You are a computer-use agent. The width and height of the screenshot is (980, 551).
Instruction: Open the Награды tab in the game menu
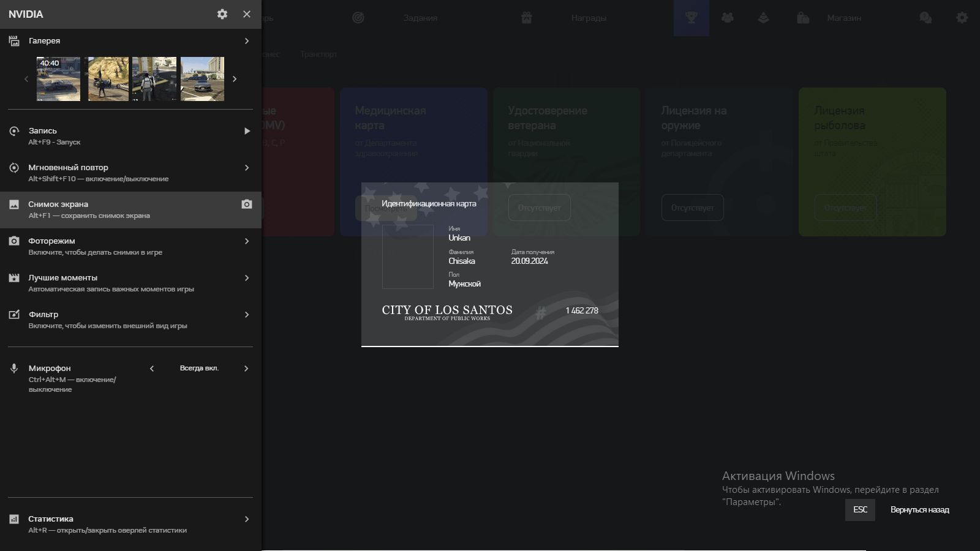pyautogui.click(x=589, y=18)
